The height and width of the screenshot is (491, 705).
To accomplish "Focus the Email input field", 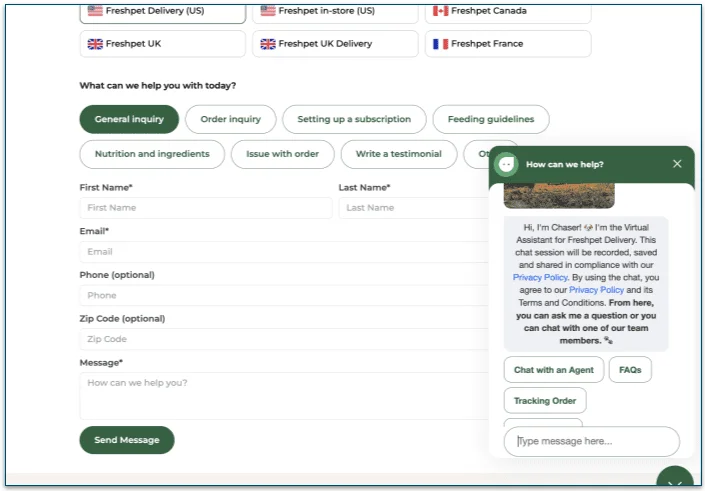I will [284, 252].
